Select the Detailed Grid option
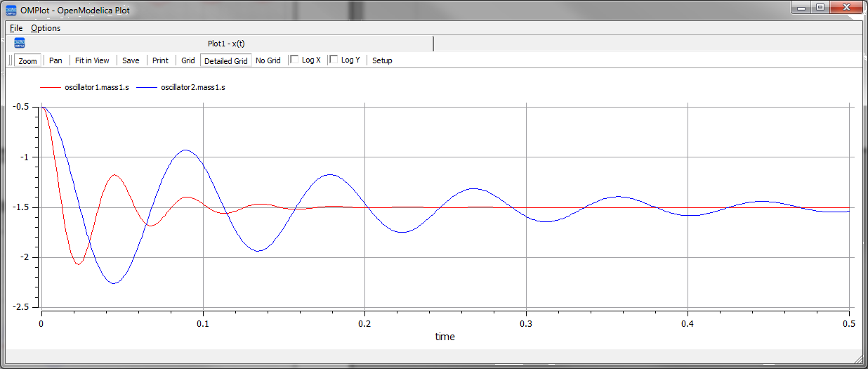This screenshot has height=369, width=868. point(225,60)
